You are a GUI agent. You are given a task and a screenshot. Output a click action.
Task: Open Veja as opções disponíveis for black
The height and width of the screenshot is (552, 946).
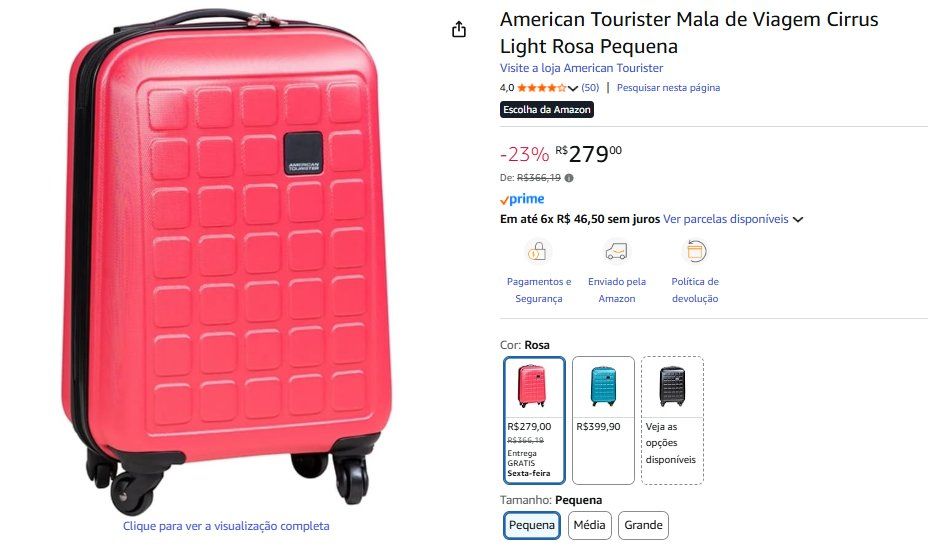(672, 420)
